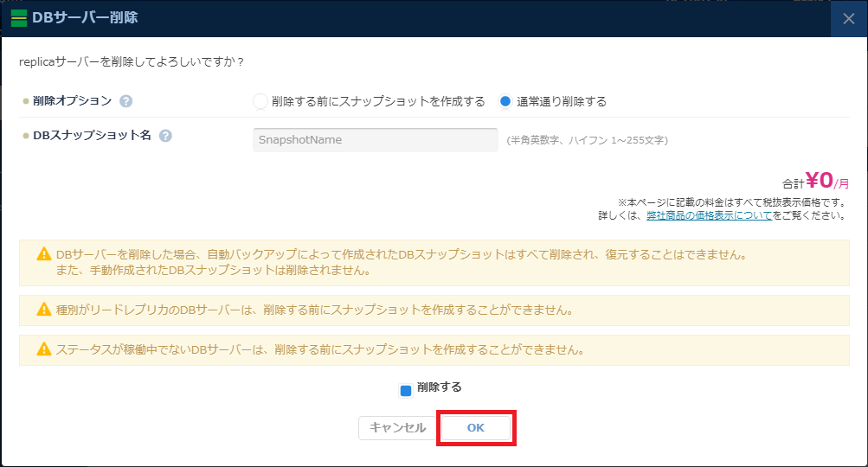The image size is (868, 467).
Task: Toggle the 削除する confirmation checkbox
Action: click(406, 390)
